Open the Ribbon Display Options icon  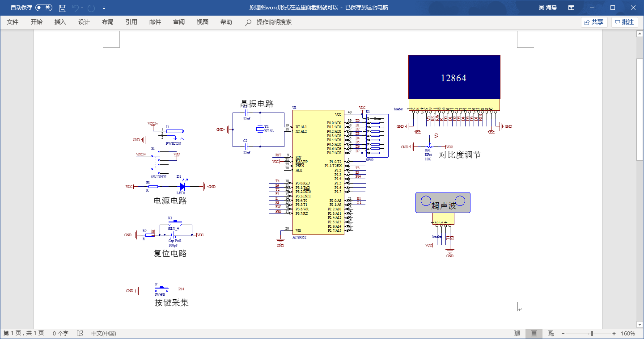point(572,8)
